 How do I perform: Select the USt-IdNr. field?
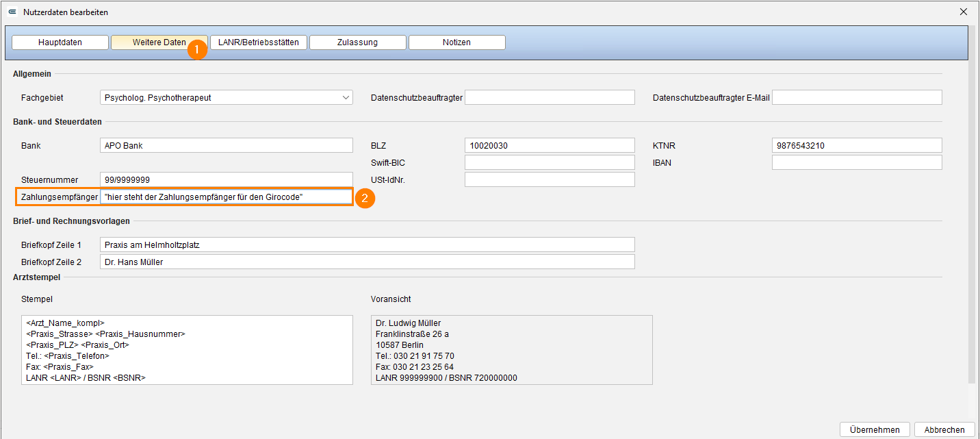coord(550,179)
